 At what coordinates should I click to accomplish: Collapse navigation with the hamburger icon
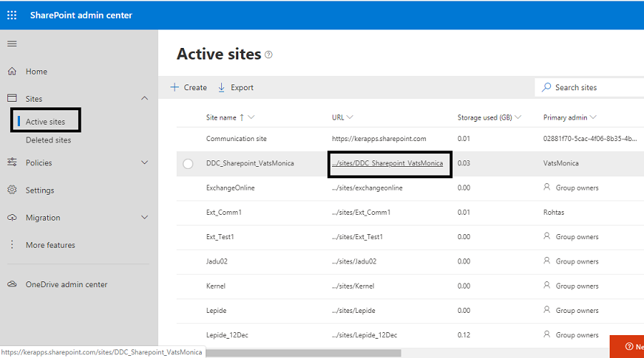(x=12, y=44)
